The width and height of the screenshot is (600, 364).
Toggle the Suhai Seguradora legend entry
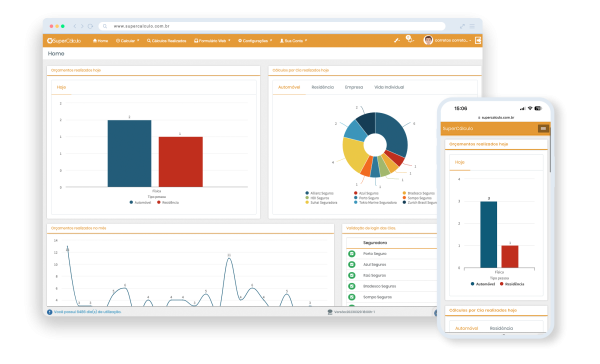coord(321,202)
